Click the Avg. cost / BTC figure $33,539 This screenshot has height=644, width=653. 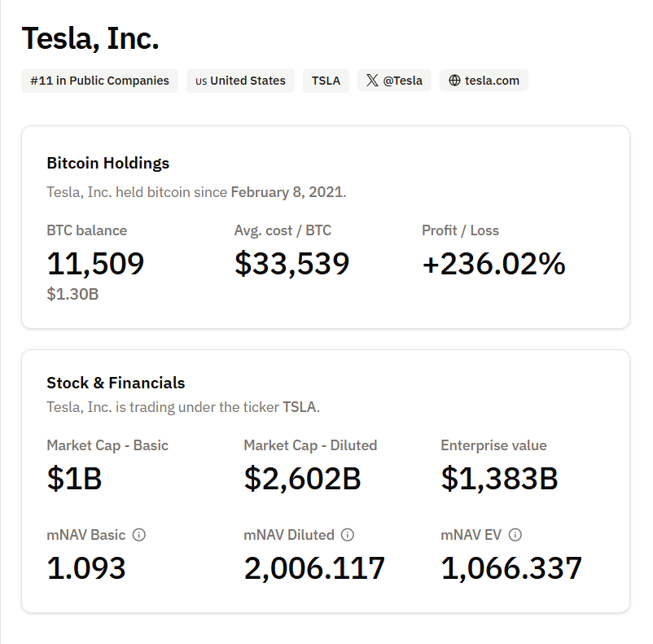(x=291, y=263)
